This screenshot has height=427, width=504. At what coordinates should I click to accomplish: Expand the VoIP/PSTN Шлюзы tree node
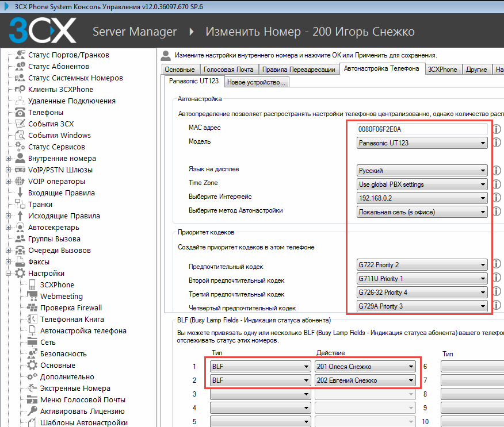(x=9, y=170)
